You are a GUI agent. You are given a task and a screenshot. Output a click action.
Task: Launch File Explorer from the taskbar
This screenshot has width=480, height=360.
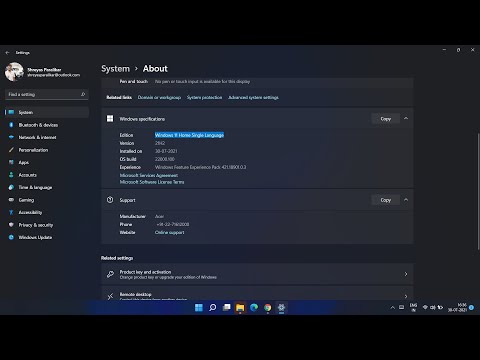[240, 307]
